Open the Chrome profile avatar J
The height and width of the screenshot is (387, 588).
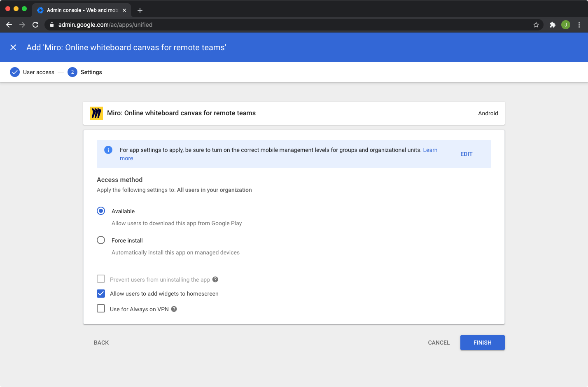pyautogui.click(x=566, y=25)
